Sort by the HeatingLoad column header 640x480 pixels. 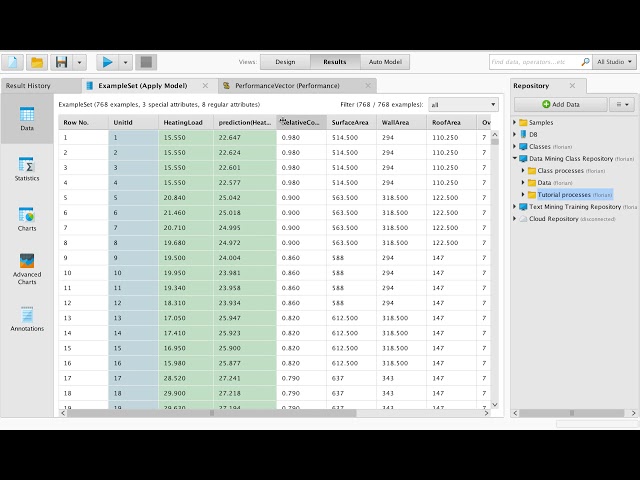[186, 122]
